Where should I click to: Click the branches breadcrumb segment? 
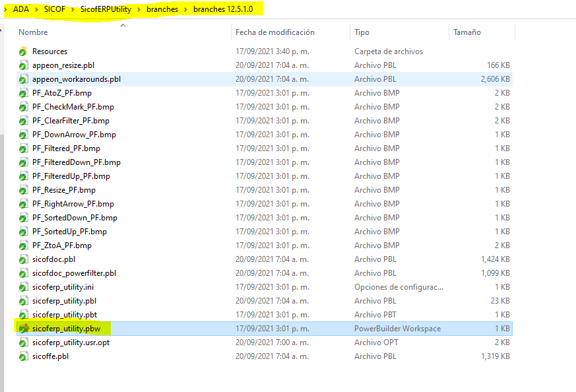(162, 9)
